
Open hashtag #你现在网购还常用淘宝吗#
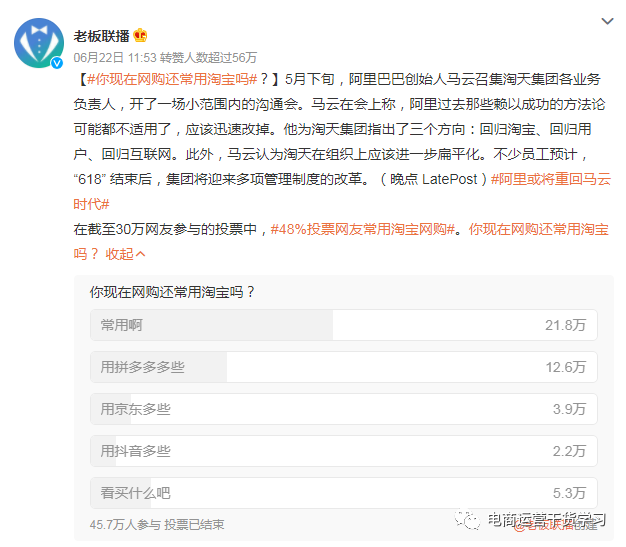tap(172, 79)
